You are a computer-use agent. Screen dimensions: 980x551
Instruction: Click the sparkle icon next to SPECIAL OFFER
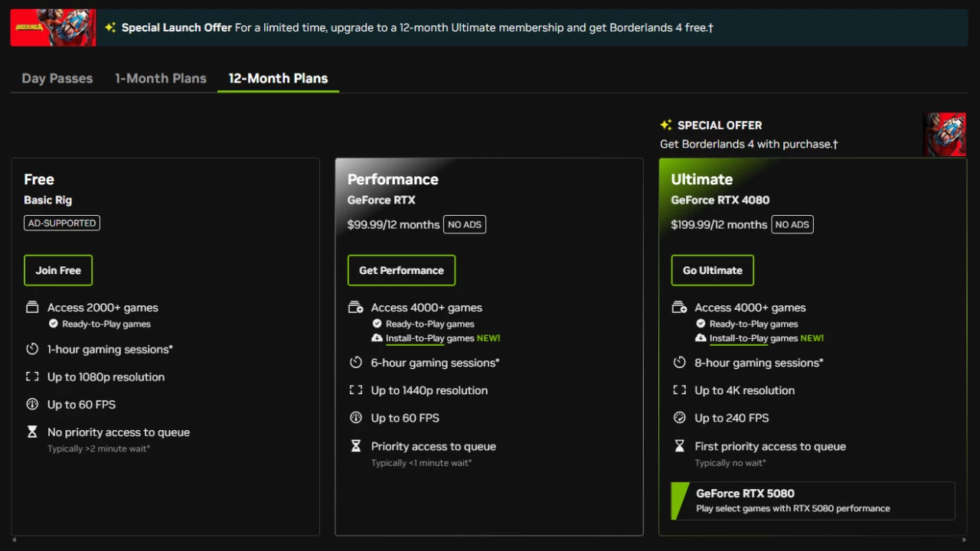666,125
